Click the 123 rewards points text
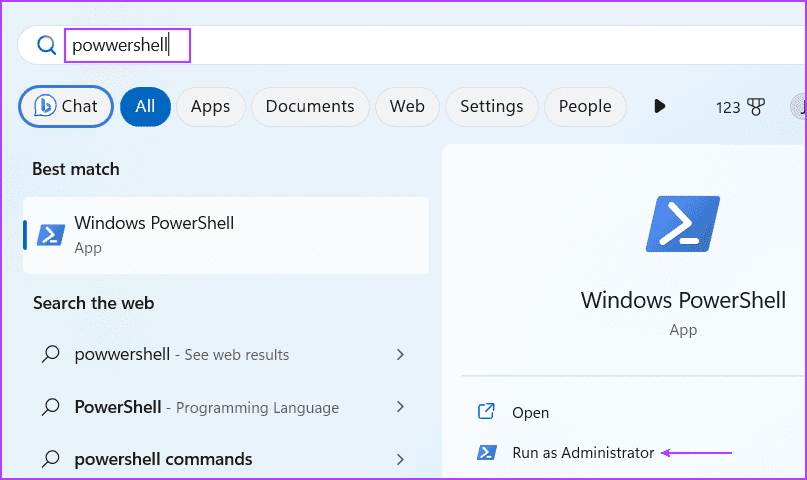The height and width of the screenshot is (480, 807). [728, 108]
